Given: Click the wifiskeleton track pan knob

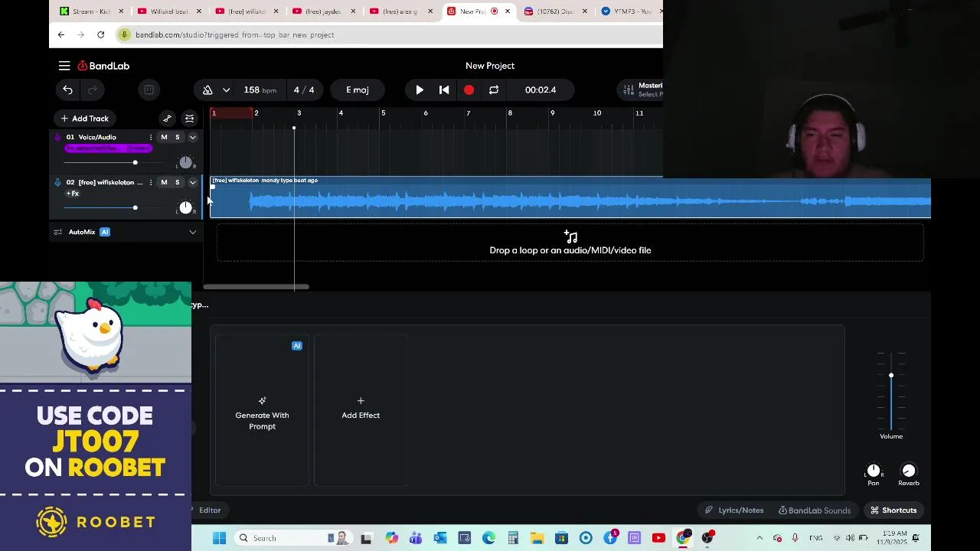Looking at the screenshot, I should tap(185, 207).
